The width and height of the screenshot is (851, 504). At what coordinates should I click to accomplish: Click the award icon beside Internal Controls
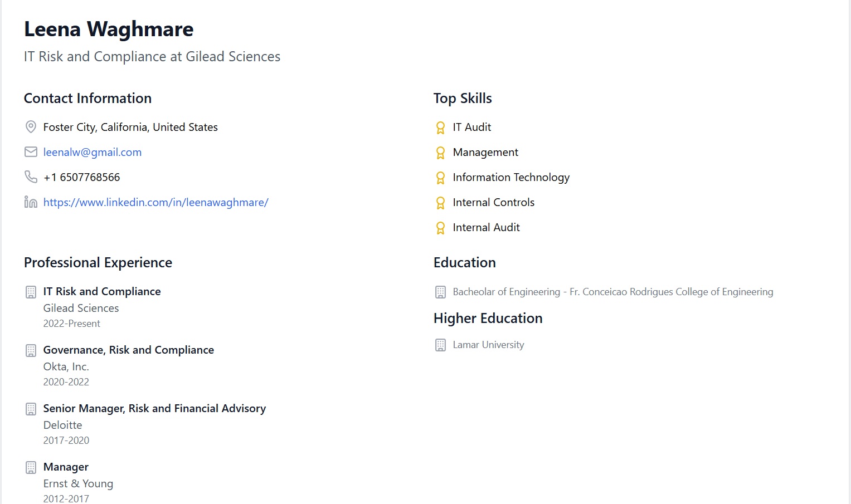[440, 203]
